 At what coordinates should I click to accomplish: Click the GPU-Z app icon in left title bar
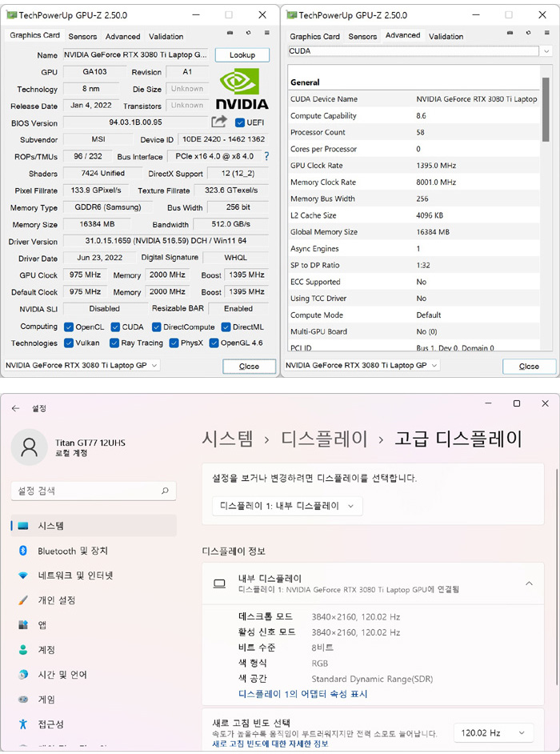[x=11, y=15]
